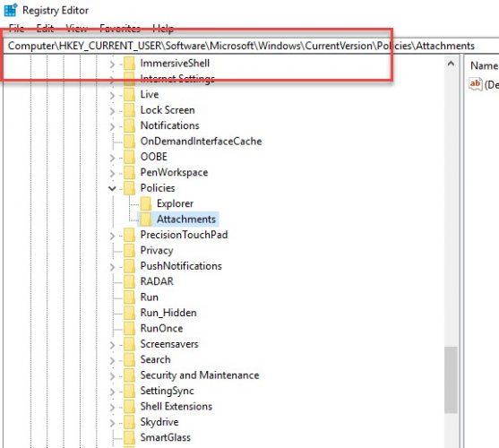Screen dimensions: 499x448
Task: Click the Security and Maintenance folder icon
Action: (129, 375)
